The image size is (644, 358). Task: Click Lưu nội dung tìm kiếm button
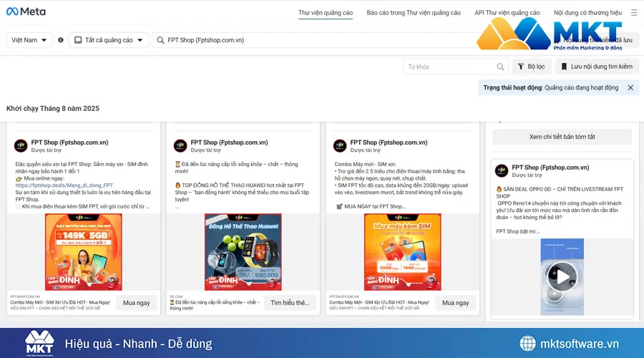click(597, 67)
